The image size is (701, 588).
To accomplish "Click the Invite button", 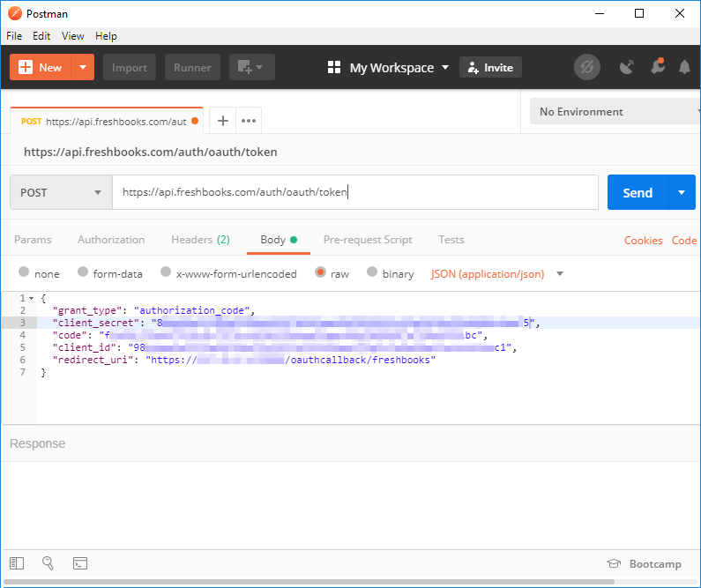I will [x=490, y=68].
